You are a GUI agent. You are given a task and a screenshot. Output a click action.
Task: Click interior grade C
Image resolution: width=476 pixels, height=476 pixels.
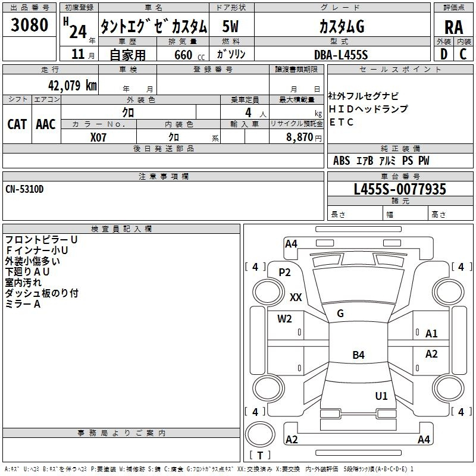click(x=463, y=54)
